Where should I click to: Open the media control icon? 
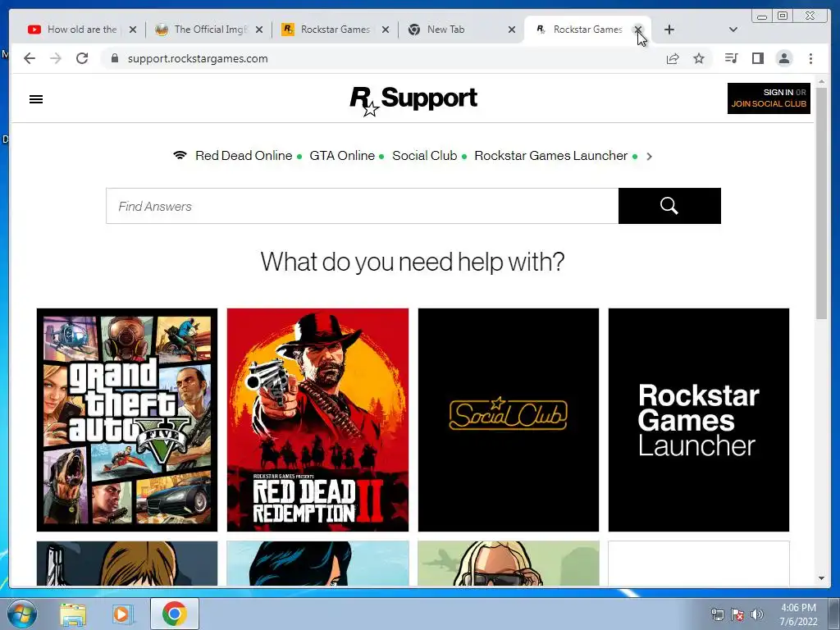tap(731, 58)
